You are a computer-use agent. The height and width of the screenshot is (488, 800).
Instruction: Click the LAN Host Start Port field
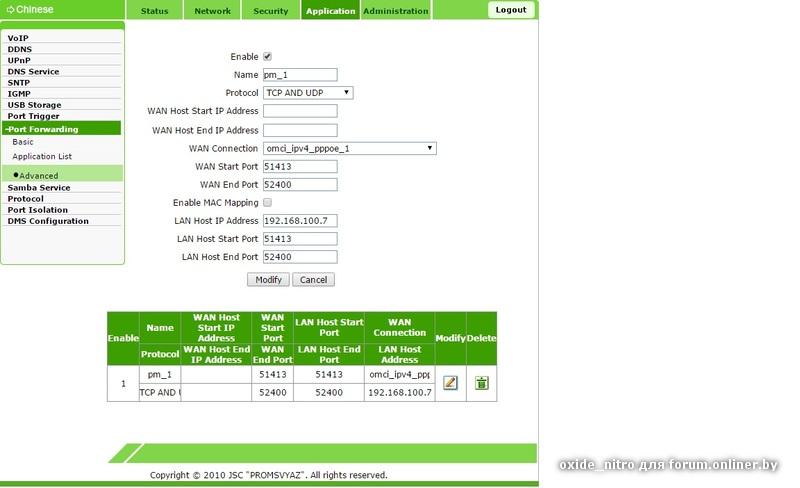tap(300, 238)
